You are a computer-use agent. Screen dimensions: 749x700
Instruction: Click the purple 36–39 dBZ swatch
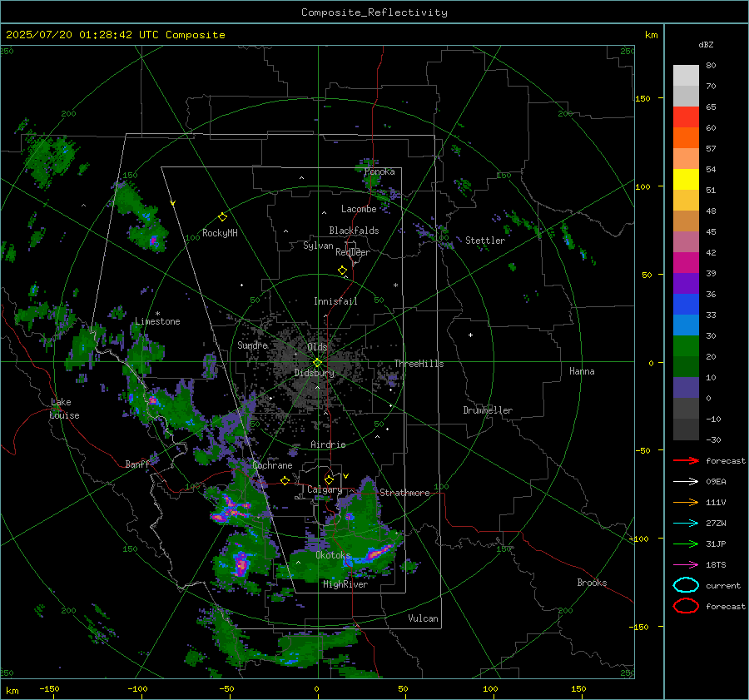point(686,284)
